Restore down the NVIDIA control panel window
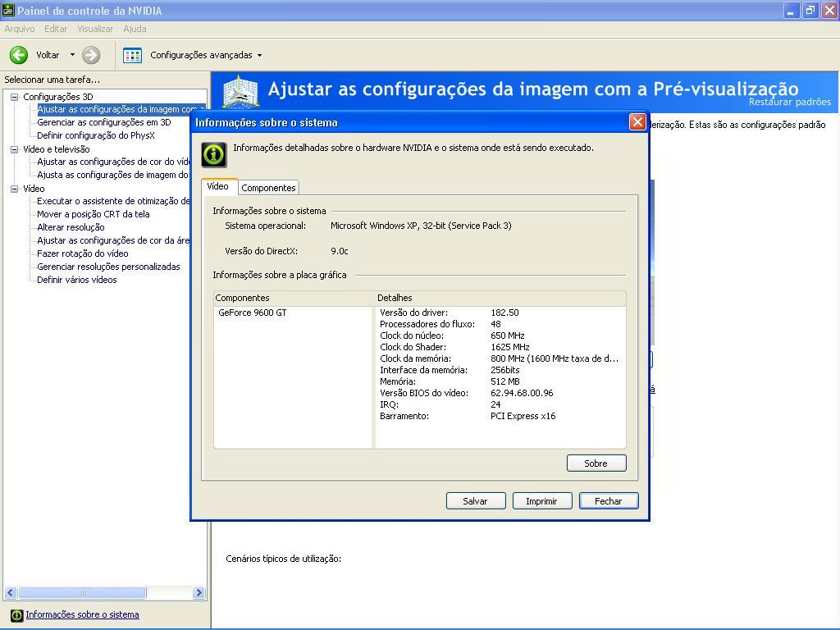 pos(810,10)
